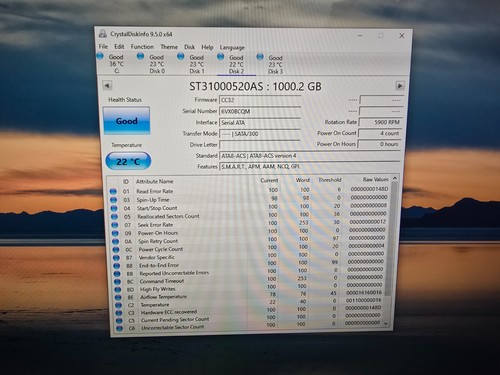Click status orb for Current Pending Sector Count
Image resolution: width=500 pixels, height=375 pixels.
pos(119,321)
